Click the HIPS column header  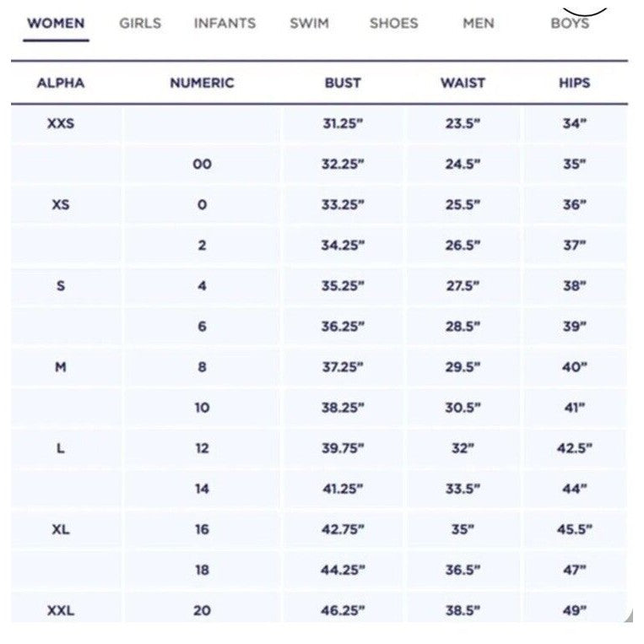pos(575,83)
